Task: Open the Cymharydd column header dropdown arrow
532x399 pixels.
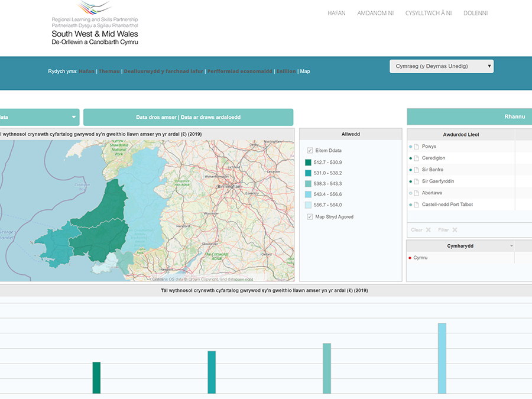Action: point(511,246)
